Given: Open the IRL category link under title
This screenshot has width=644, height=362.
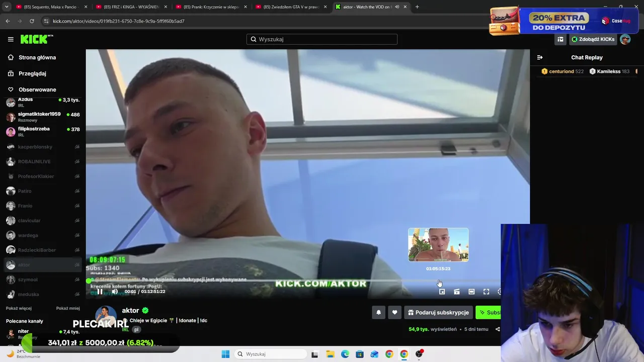Looking at the screenshot, I should [125, 330].
